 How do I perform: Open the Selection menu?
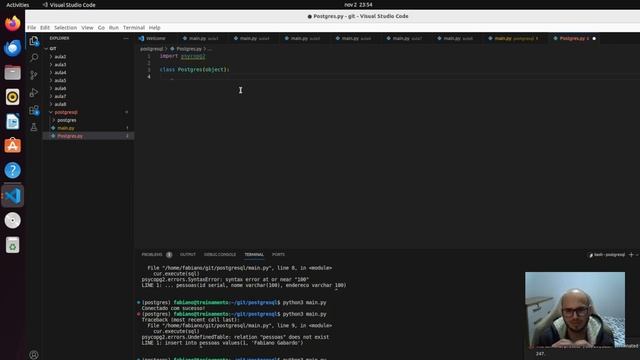65,28
